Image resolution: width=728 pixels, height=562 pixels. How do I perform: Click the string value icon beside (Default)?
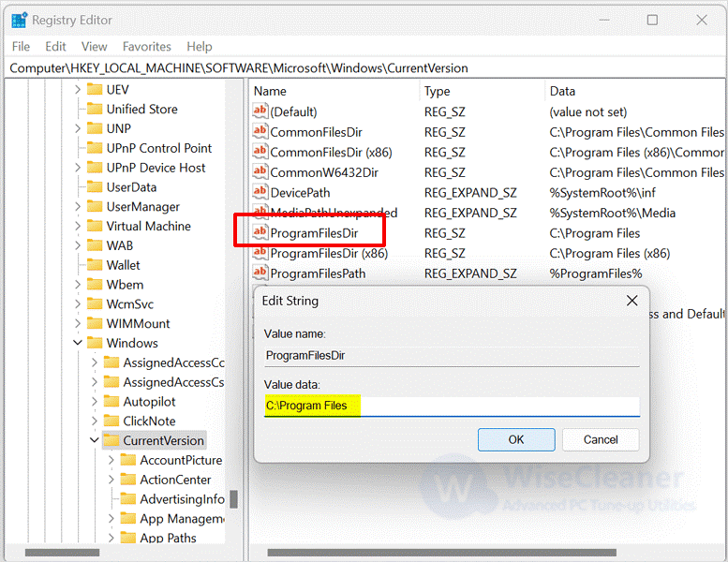tap(260, 111)
